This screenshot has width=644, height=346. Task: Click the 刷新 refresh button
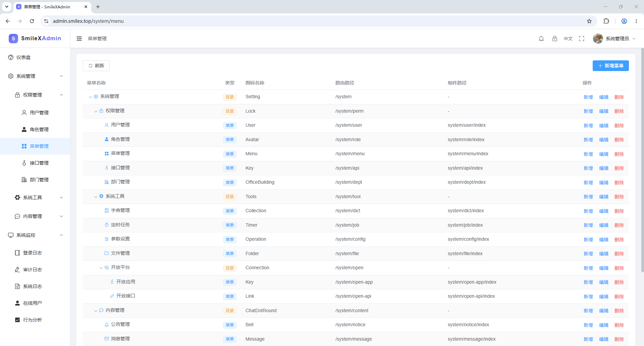[x=96, y=66]
